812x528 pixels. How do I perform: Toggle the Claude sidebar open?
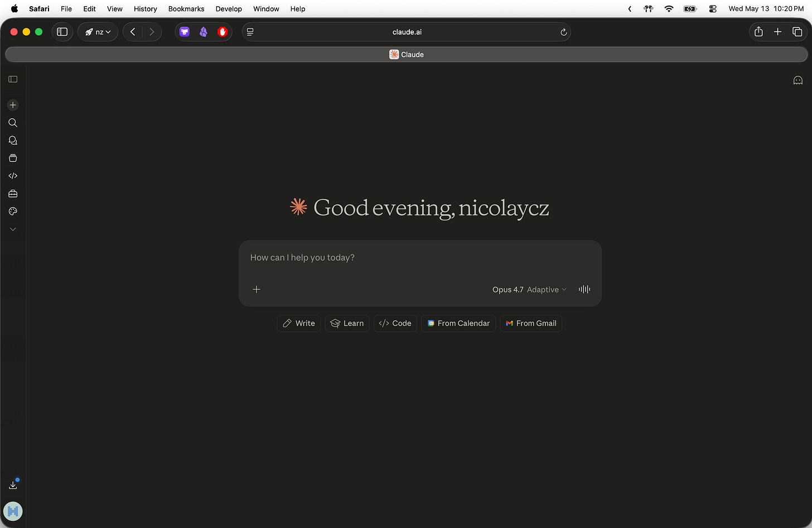coord(13,79)
